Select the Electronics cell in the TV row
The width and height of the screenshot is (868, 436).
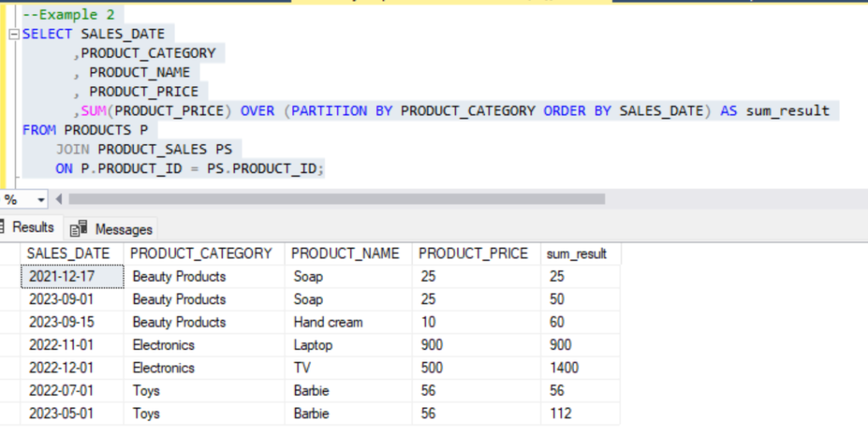[164, 368]
